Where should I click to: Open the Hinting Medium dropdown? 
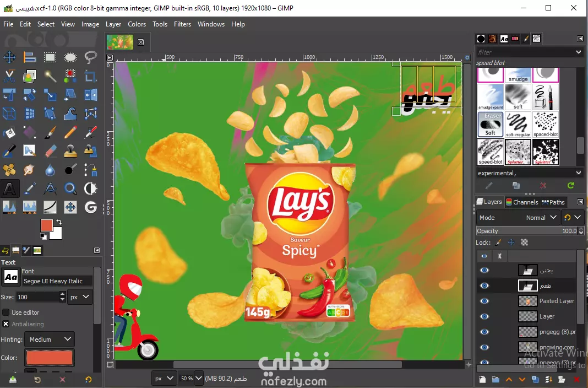tap(50, 339)
